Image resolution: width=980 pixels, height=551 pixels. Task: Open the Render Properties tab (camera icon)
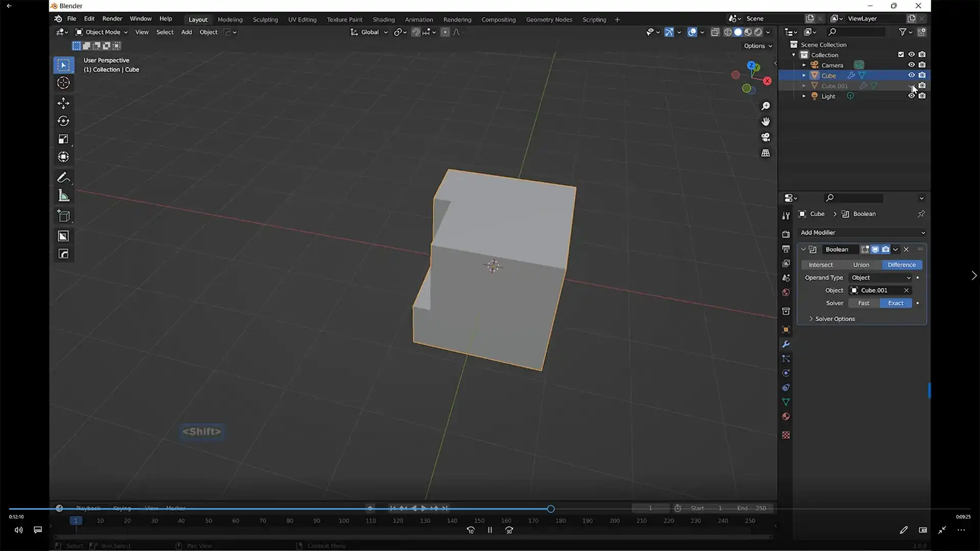[786, 234]
